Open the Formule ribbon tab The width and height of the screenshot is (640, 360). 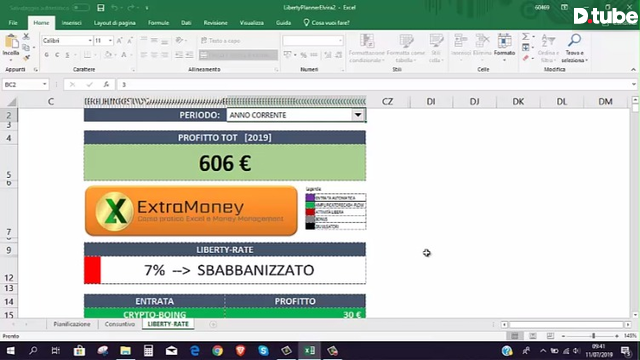point(158,23)
